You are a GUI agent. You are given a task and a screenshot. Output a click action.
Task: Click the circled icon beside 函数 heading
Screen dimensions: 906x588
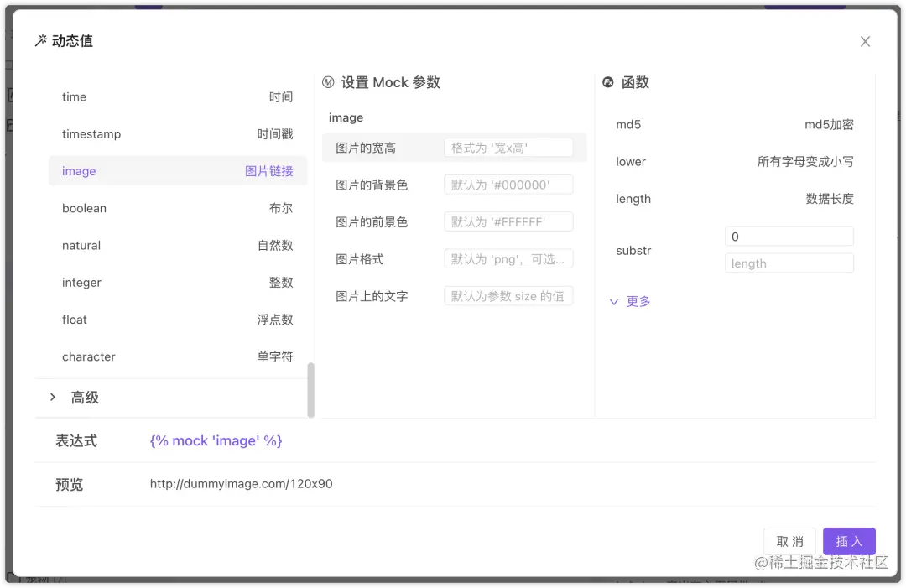point(608,82)
